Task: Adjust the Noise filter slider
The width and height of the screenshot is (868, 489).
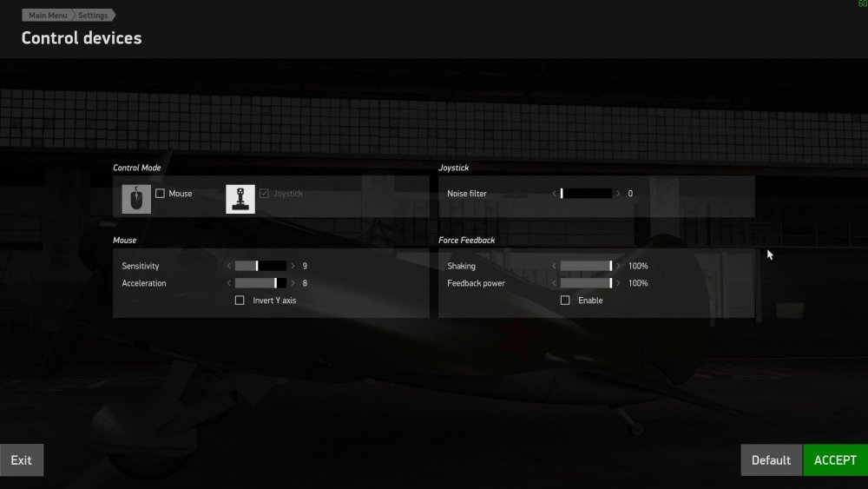Action: 586,194
